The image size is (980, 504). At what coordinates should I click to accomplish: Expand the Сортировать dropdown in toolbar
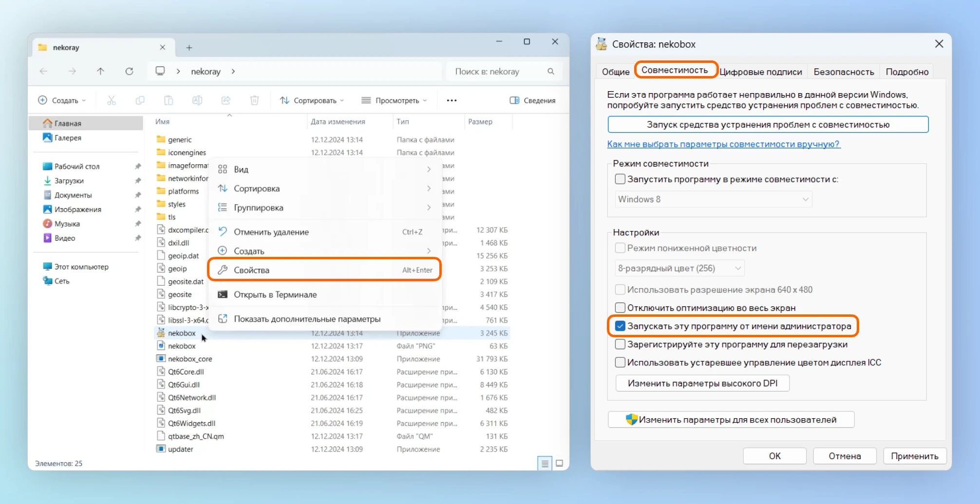[x=312, y=100]
